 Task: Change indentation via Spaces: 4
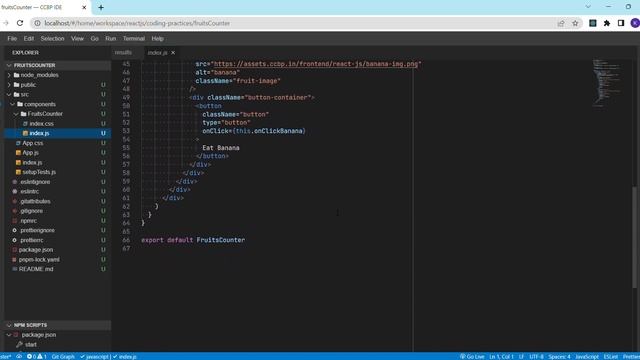(559, 356)
